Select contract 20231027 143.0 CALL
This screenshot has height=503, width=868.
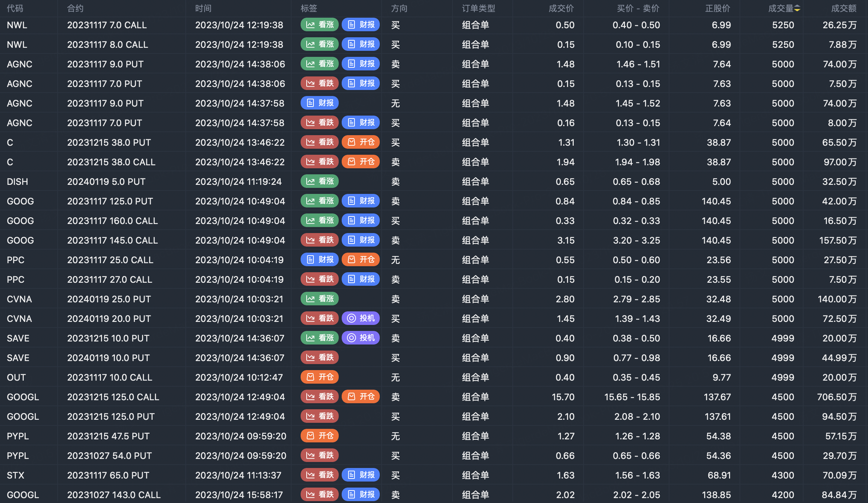[114, 495]
